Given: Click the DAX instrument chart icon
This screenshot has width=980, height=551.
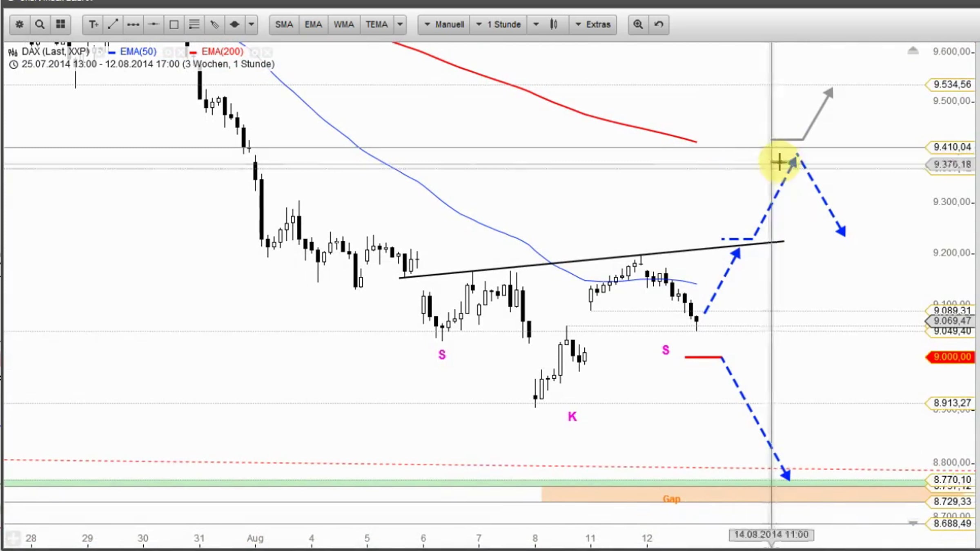Looking at the screenshot, I should pyautogui.click(x=13, y=52).
